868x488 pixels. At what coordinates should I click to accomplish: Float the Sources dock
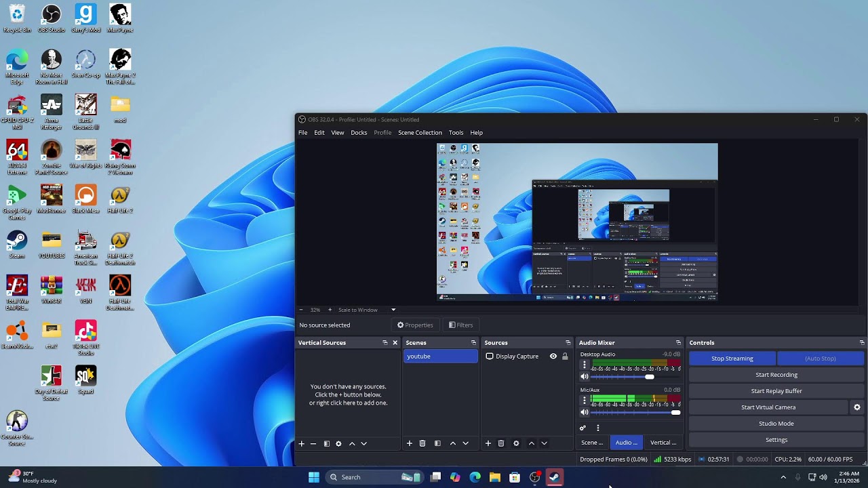pos(568,343)
